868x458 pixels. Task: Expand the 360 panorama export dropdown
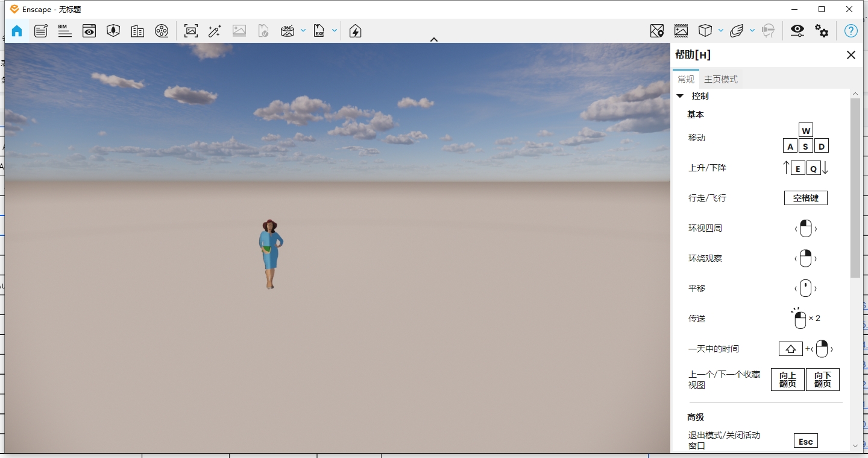[303, 31]
